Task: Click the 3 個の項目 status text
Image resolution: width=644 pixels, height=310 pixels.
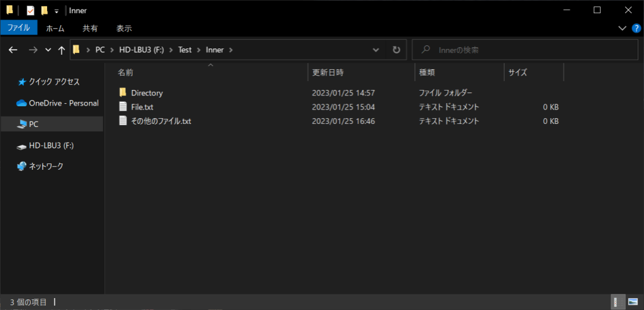Action: pyautogui.click(x=28, y=302)
